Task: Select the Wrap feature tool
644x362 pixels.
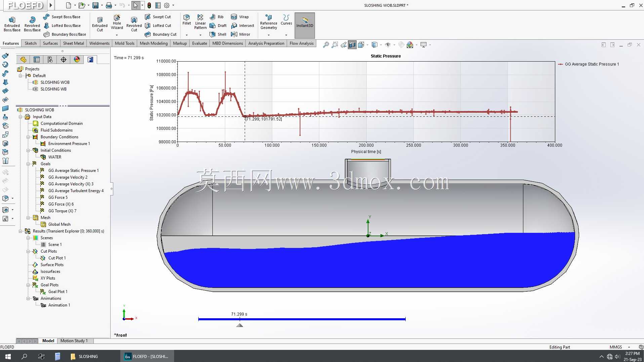Action: point(240,17)
